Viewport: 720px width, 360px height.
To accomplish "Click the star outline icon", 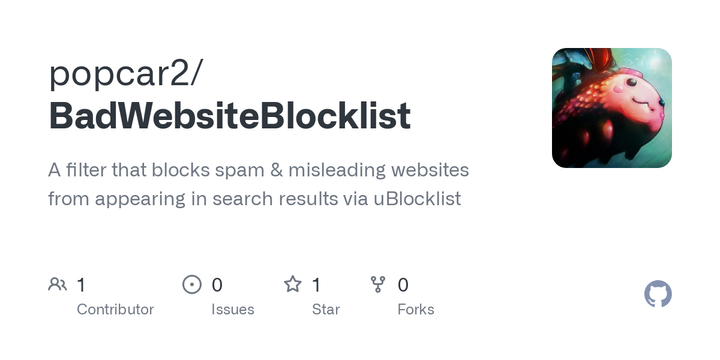I will [x=292, y=285].
